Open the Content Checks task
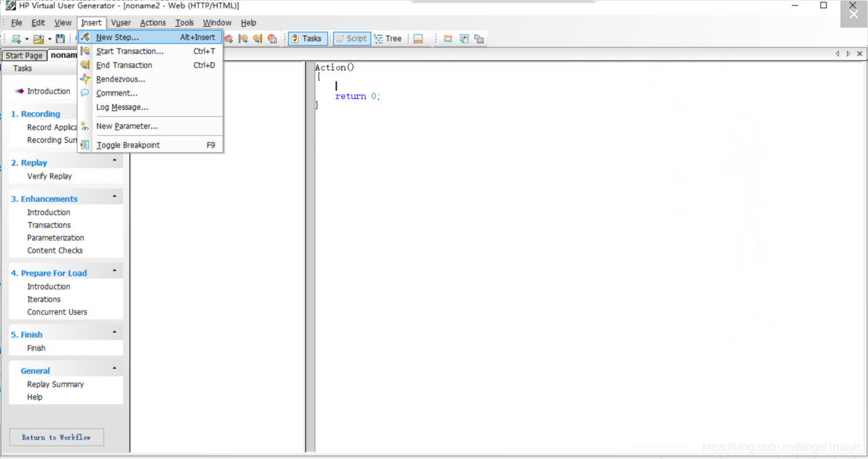Image resolution: width=868 pixels, height=459 pixels. (55, 250)
